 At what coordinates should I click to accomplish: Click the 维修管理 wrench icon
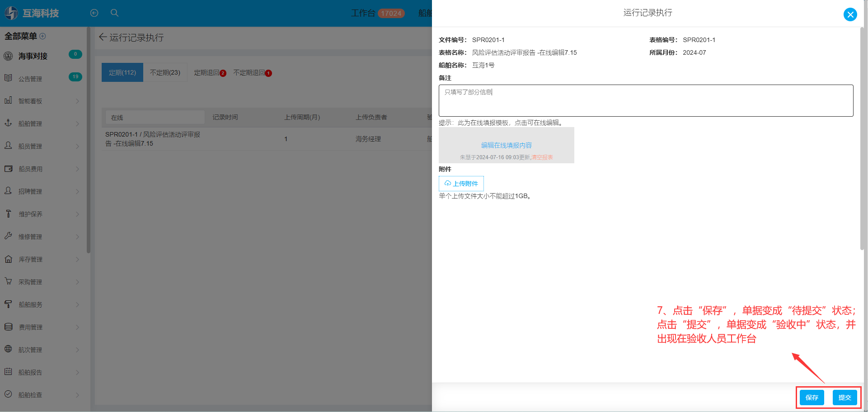(8, 236)
